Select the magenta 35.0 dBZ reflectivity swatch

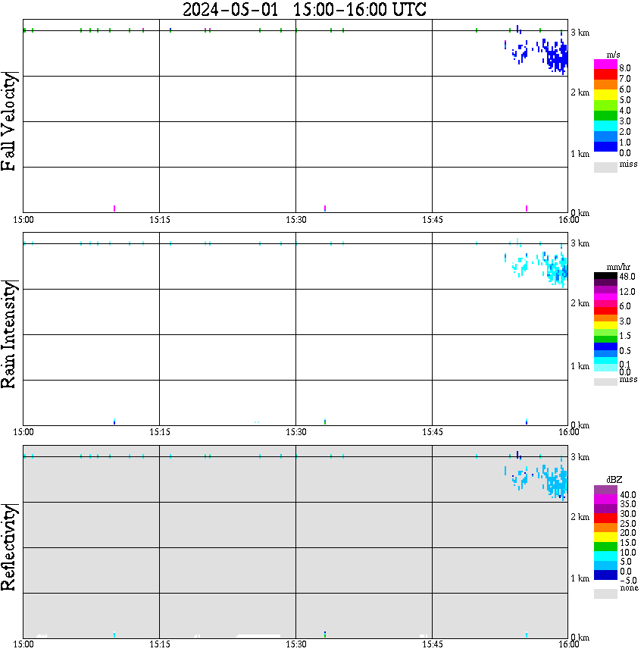point(605,500)
